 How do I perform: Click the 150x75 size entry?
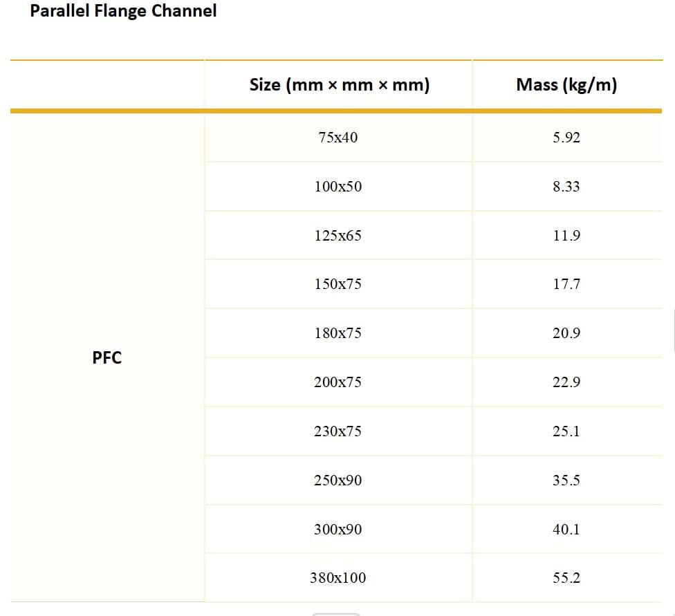tap(338, 284)
